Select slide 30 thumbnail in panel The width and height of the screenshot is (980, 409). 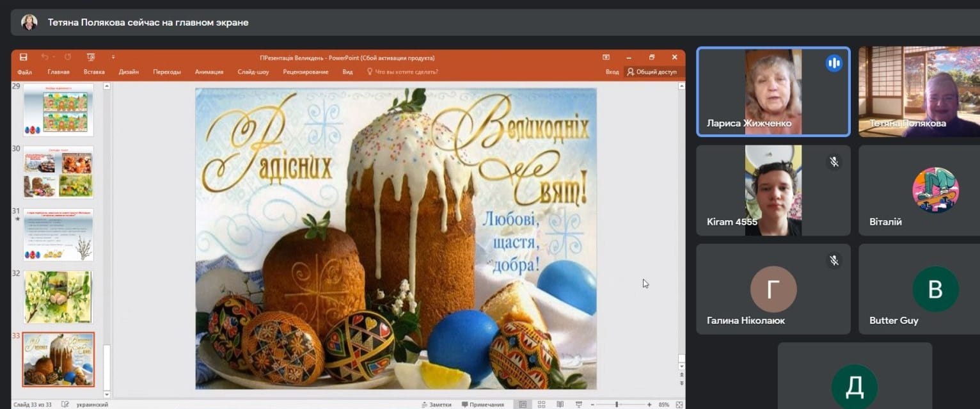[58, 172]
